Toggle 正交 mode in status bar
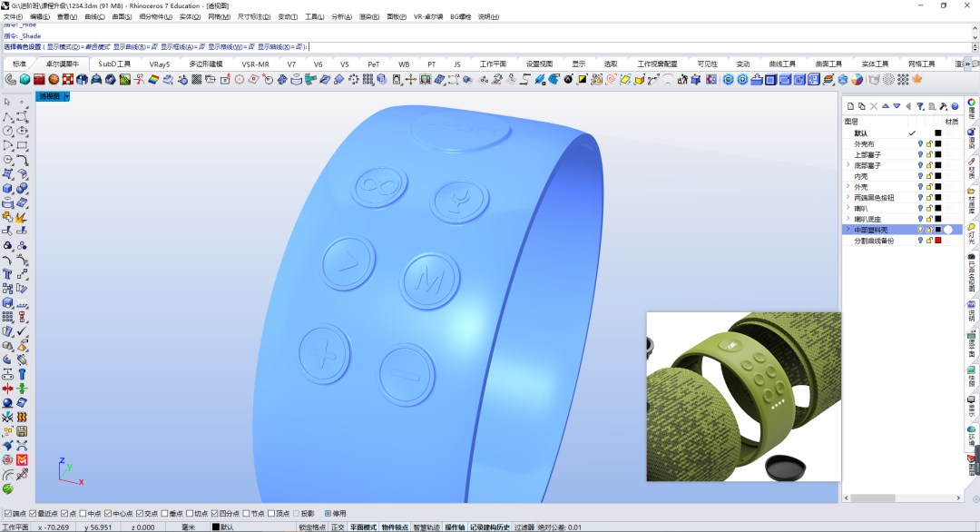980x532 pixels. [338, 527]
